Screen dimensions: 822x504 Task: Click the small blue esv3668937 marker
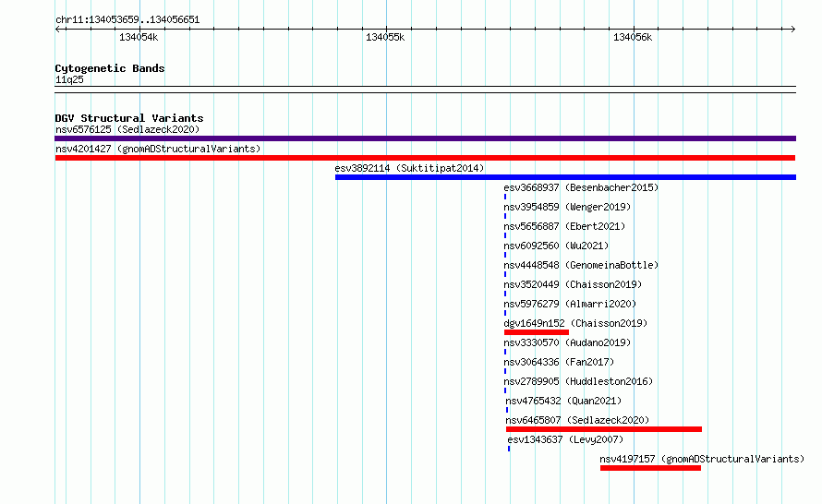[505, 197]
